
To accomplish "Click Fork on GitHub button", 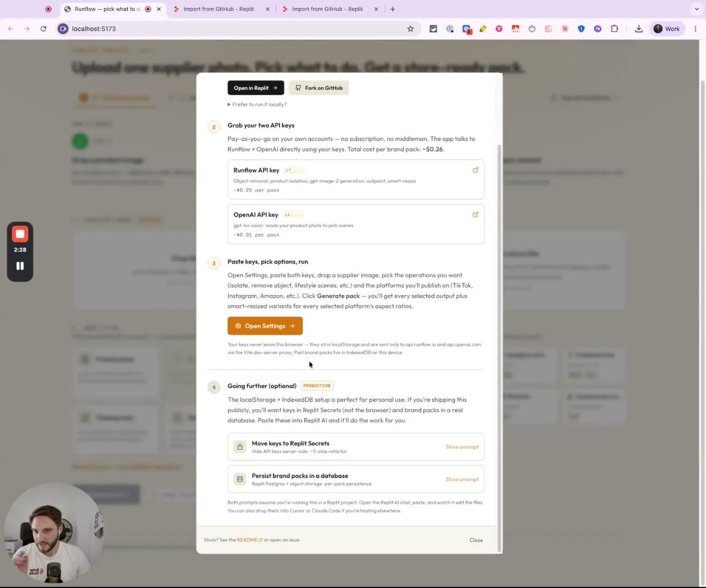I will coord(319,88).
